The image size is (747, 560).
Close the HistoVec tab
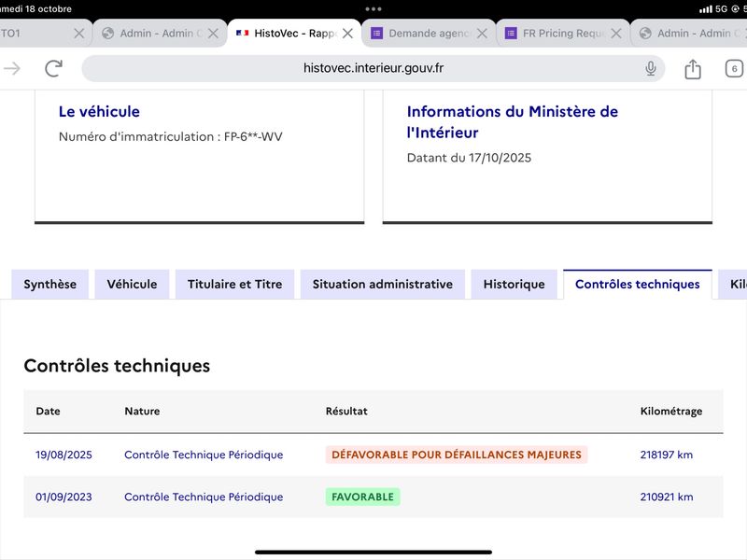pyautogui.click(x=347, y=34)
